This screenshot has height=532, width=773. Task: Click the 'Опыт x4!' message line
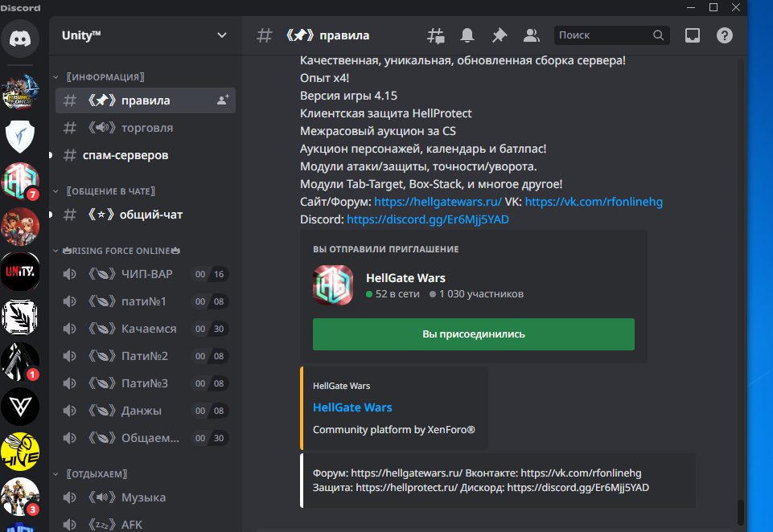click(324, 78)
